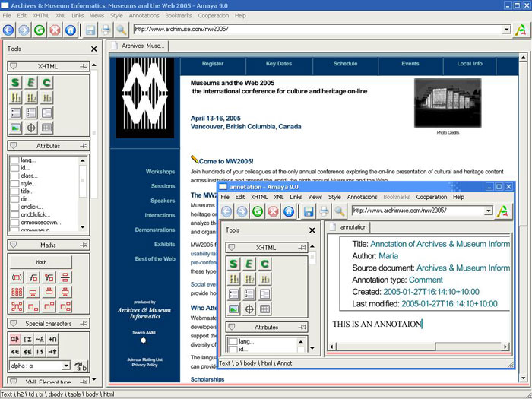Click Register navigation link
The height and width of the screenshot is (399, 532).
(x=213, y=64)
